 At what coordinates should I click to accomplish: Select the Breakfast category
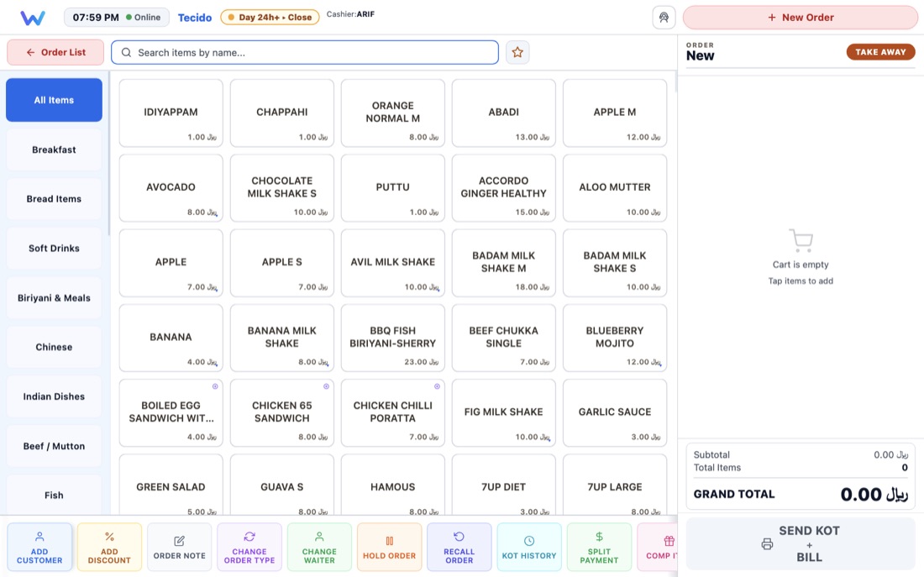point(55,149)
